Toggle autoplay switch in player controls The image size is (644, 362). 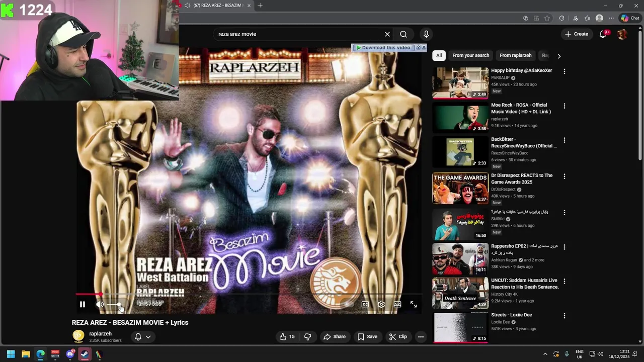point(347,304)
